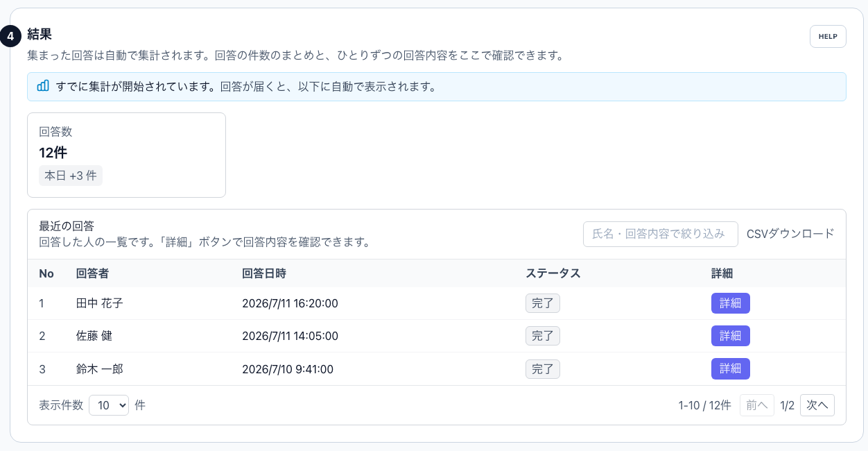The width and height of the screenshot is (868, 451).
Task: Click the 結果 section heading
Action: 40,34
